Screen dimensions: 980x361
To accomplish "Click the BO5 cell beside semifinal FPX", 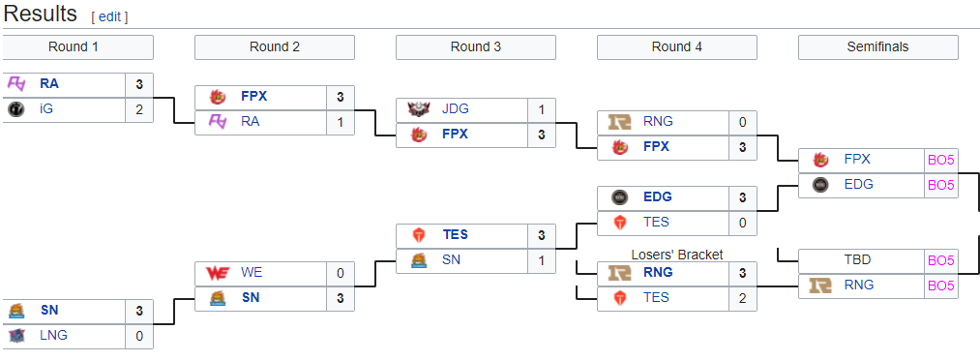I will pos(940,160).
